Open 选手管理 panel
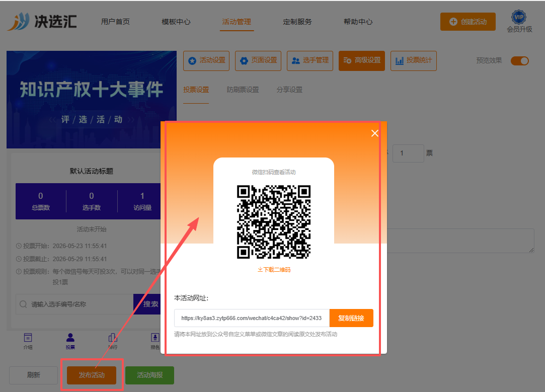This screenshot has height=392, width=545. (x=310, y=61)
